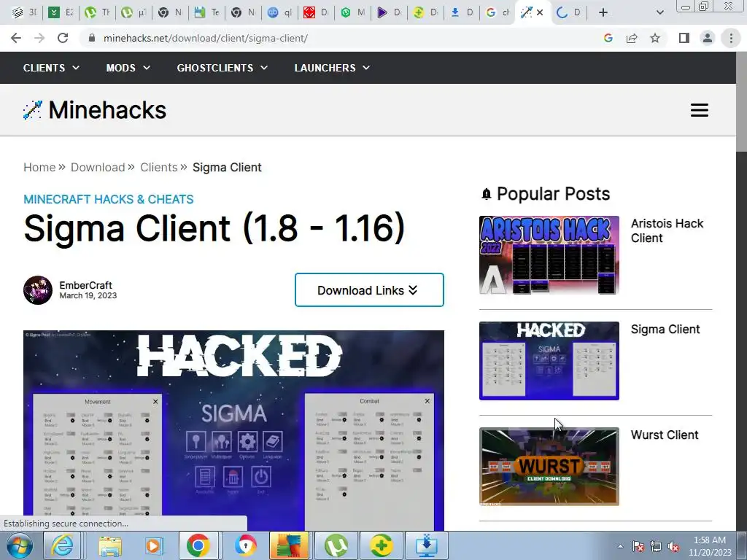Switch to loading tab on right
The width and height of the screenshot is (747, 560).
coord(569,12)
